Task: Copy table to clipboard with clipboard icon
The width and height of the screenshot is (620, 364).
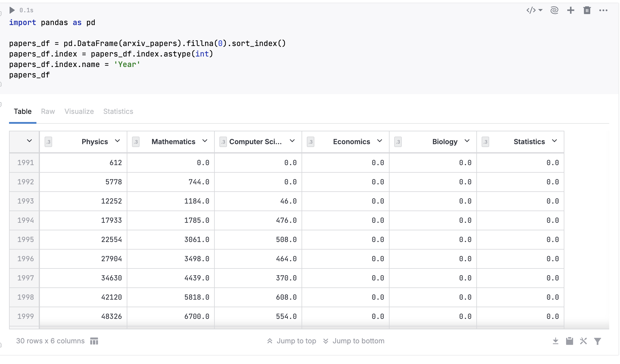Action: (570, 341)
